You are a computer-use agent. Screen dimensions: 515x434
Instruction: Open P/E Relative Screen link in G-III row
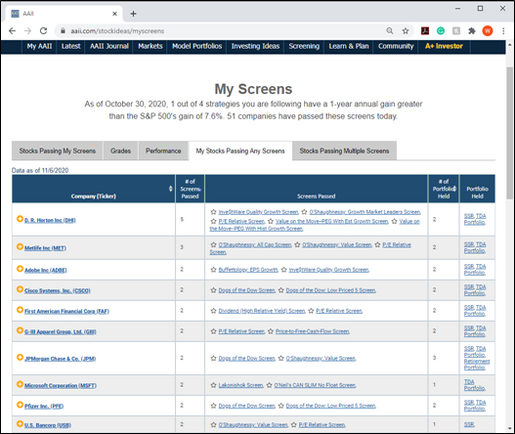(x=241, y=331)
